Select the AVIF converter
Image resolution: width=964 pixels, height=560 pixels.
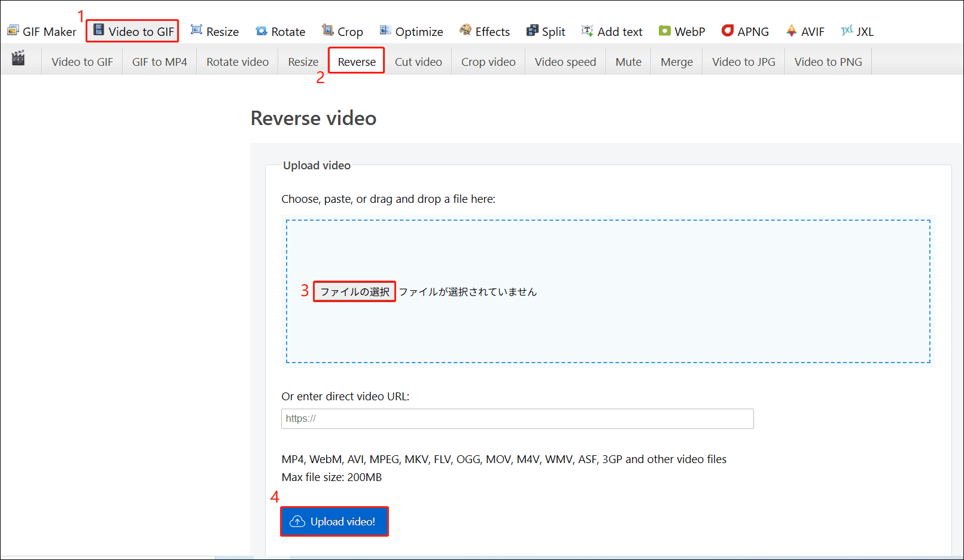pos(805,31)
